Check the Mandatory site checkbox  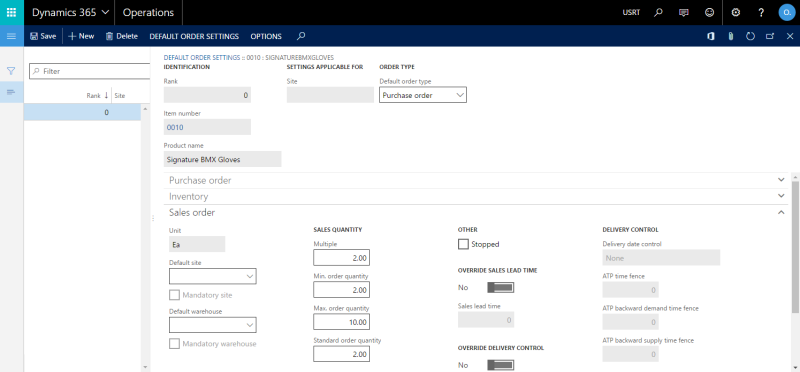point(174,295)
